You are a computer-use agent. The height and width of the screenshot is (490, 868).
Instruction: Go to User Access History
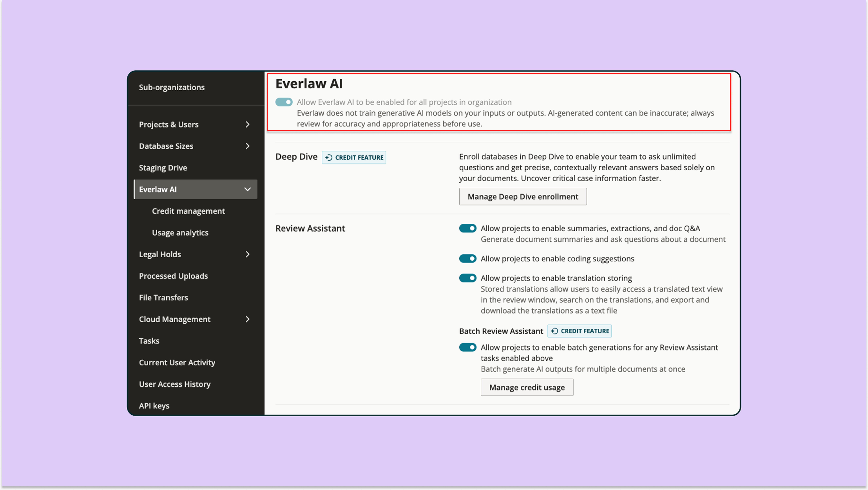(x=175, y=384)
